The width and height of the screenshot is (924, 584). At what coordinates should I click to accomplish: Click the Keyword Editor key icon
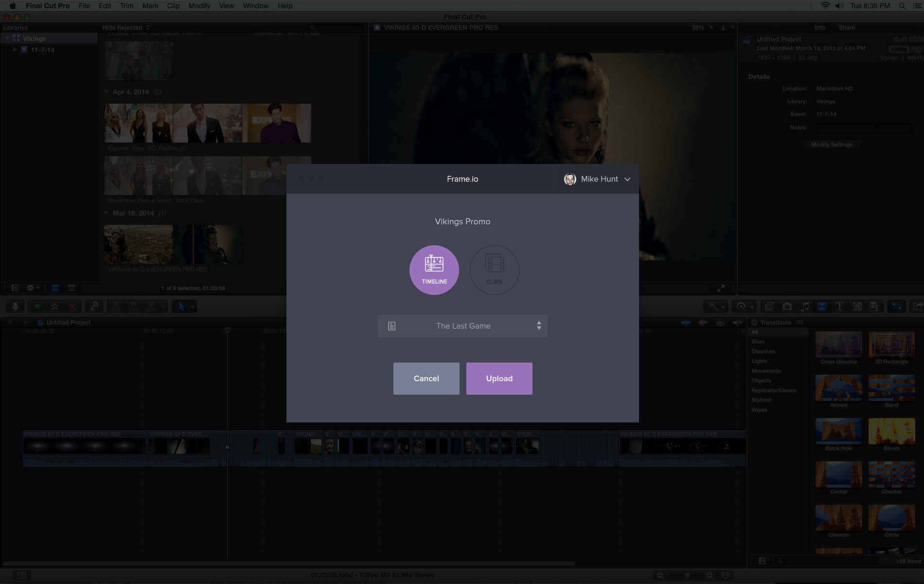[94, 307]
